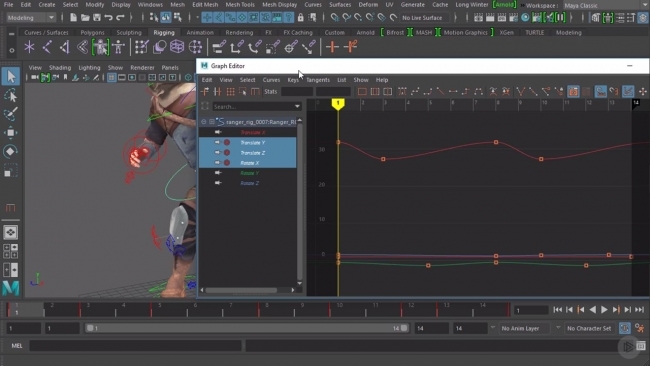Click the Lattice deformer shelf icon

177,47
